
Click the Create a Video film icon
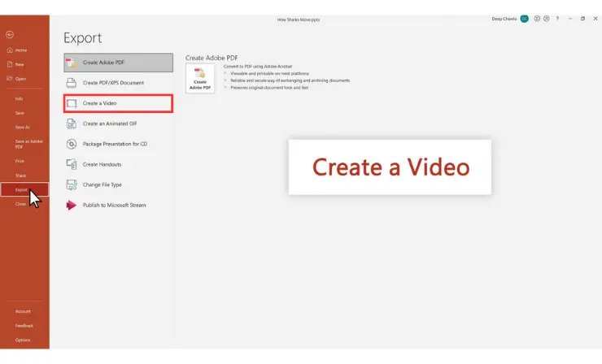72,103
